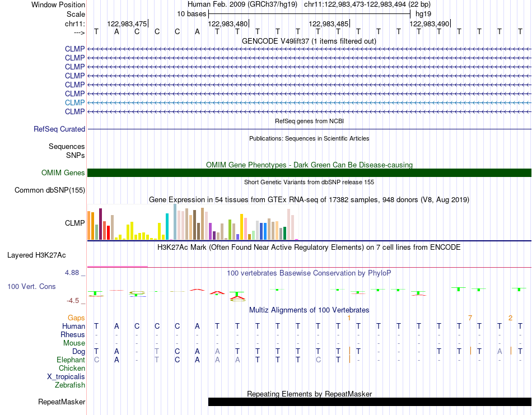The height and width of the screenshot is (415, 532).
Task: Open 'Repeating Elements by RepeatMasker' title
Action: [309, 394]
